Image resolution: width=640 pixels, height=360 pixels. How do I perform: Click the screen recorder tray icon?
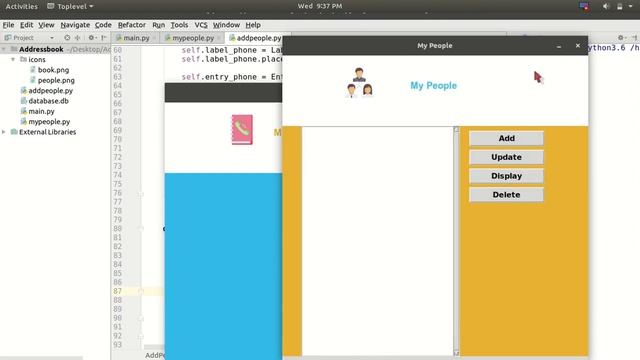click(584, 7)
